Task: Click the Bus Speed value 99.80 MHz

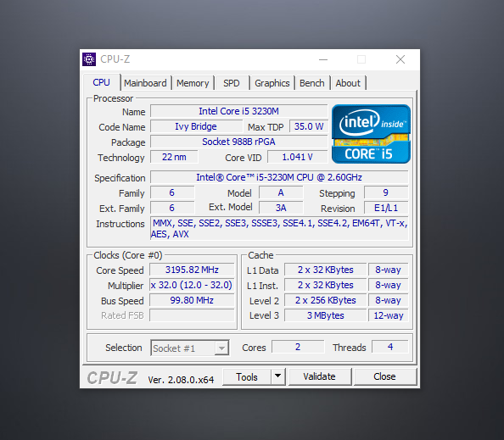Action: pyautogui.click(x=192, y=300)
